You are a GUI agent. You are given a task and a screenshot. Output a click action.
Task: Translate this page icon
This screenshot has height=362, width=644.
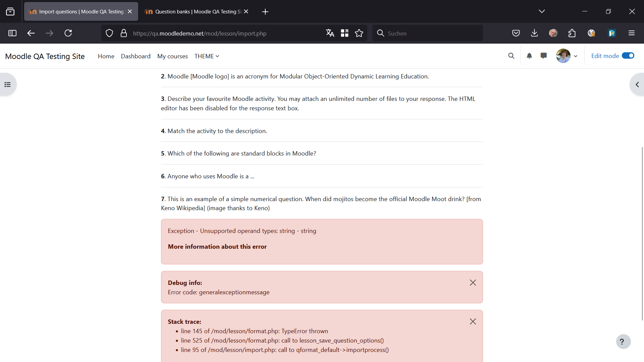[330, 33]
